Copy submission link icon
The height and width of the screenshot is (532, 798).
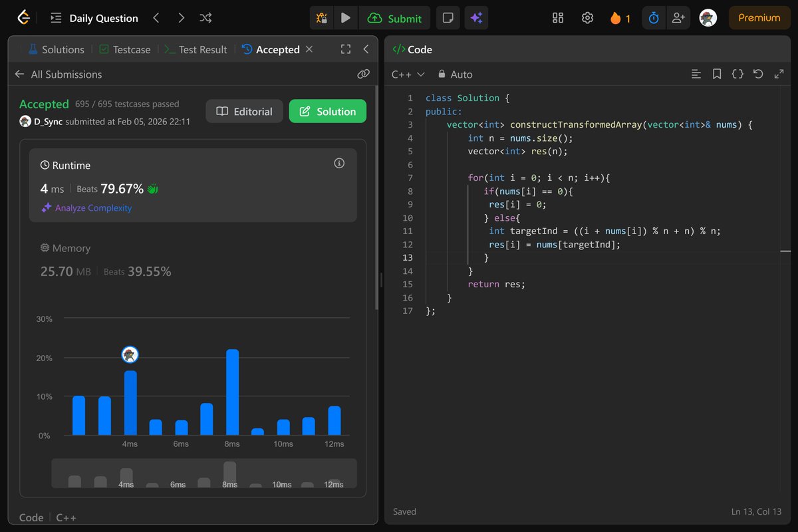pos(363,74)
